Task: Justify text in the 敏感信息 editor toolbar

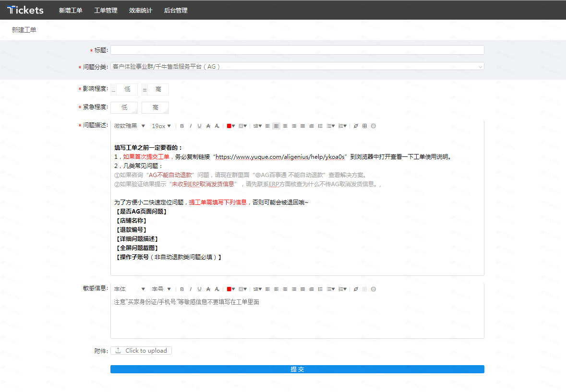Action: tap(302, 289)
